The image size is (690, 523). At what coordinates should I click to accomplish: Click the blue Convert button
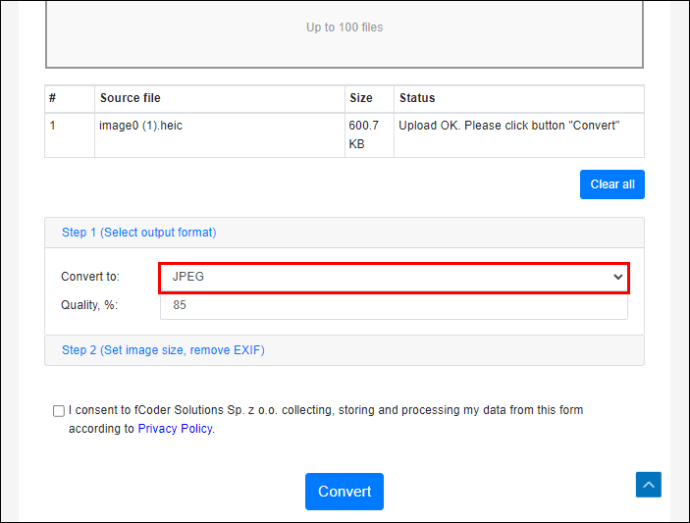pos(344,491)
